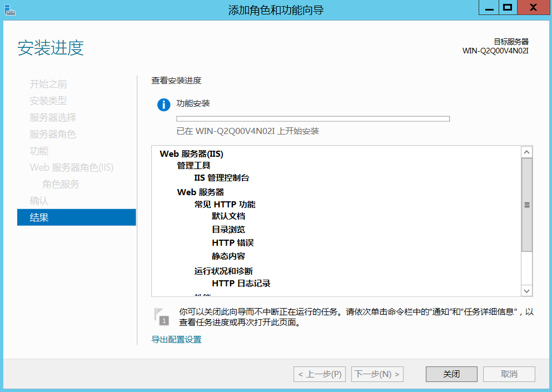Viewport: 552px width, 392px height.
Task: Click the notification flag icon with number 1
Action: coord(162,316)
